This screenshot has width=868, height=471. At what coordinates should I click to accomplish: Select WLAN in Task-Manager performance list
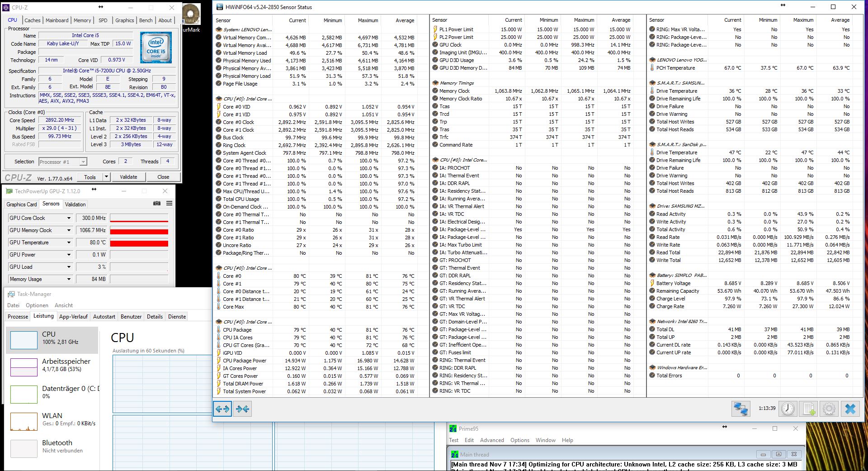(52, 421)
